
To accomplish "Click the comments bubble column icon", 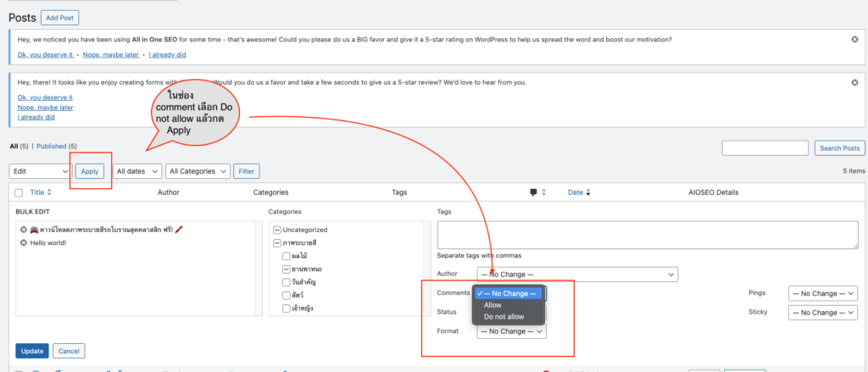I will pyautogui.click(x=533, y=192).
